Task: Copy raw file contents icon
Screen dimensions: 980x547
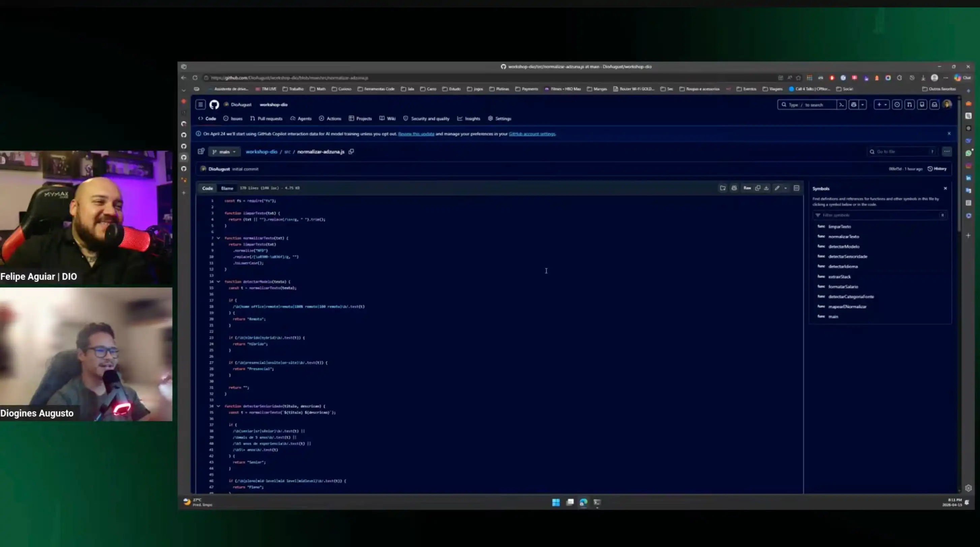Action: (x=758, y=188)
